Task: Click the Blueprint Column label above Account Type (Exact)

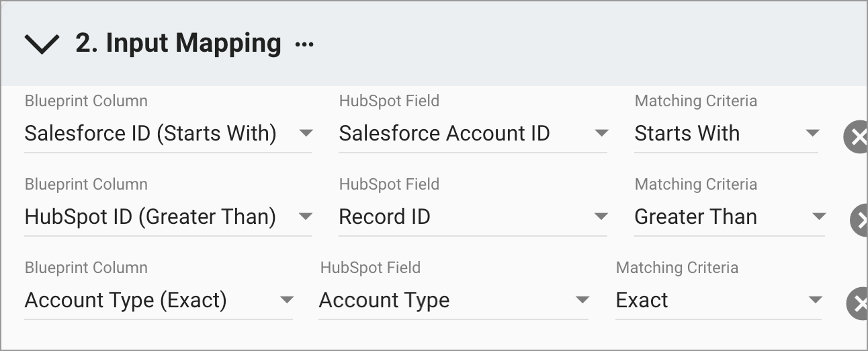Action: (86, 268)
